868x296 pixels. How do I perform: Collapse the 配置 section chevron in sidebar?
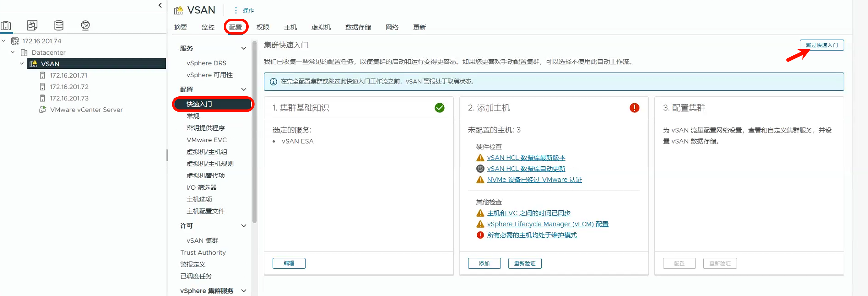[x=244, y=90]
